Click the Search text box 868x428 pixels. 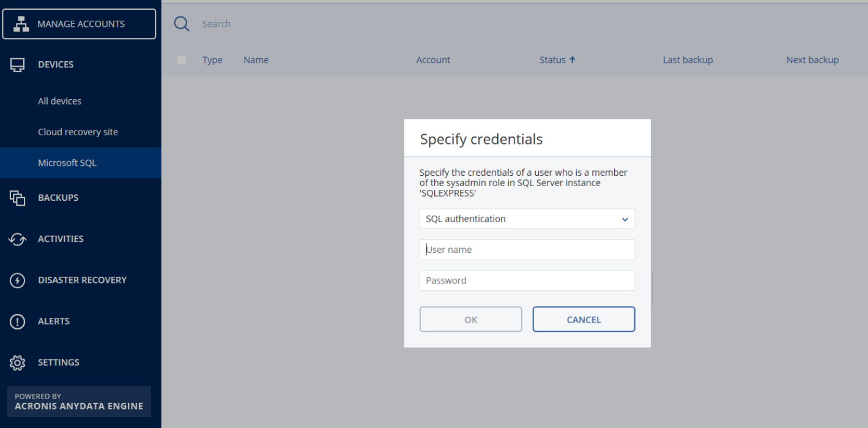[x=367, y=24]
